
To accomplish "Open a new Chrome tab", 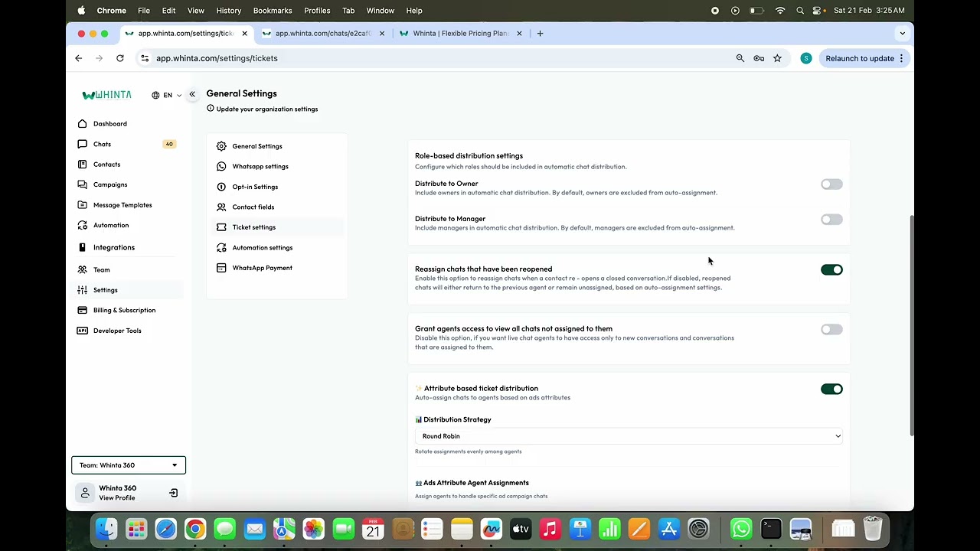I will pos(540,34).
